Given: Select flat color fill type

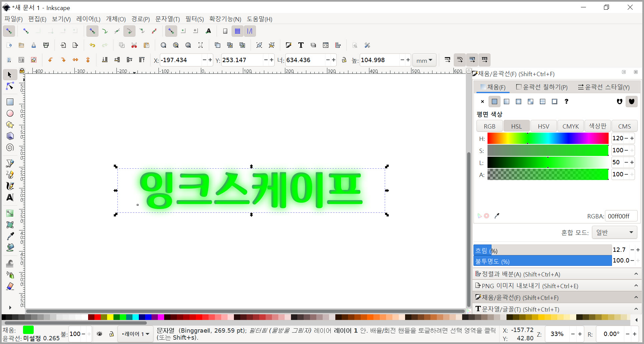Looking at the screenshot, I should point(495,102).
